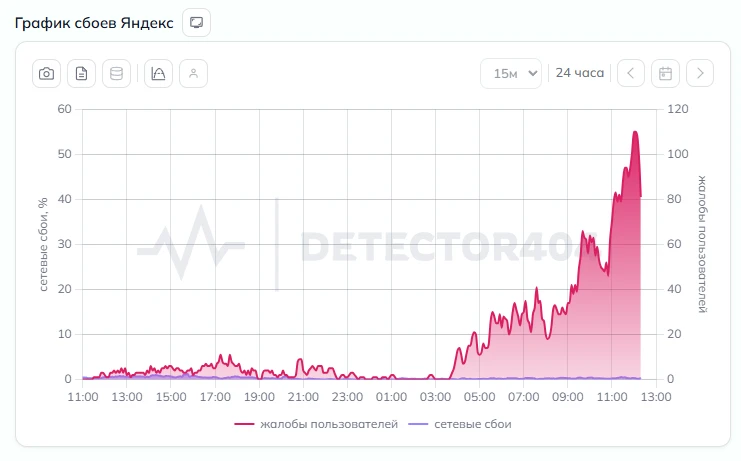The height and width of the screenshot is (461, 741).
Task: Click the 50 left axis value
Action: point(64,154)
